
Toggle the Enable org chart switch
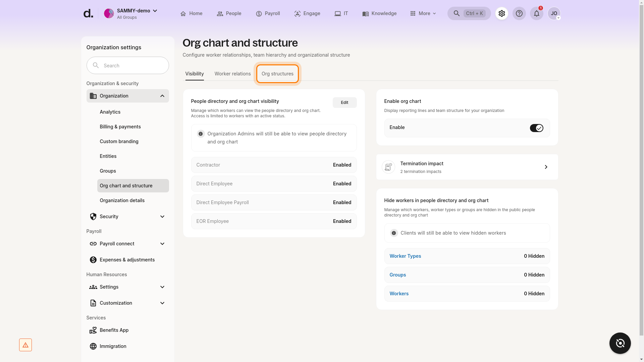[537, 128]
